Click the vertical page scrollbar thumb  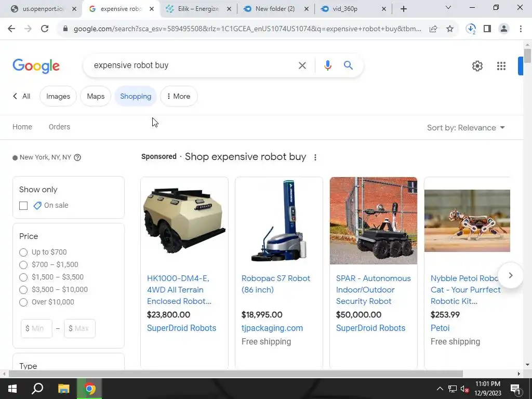(x=527, y=56)
